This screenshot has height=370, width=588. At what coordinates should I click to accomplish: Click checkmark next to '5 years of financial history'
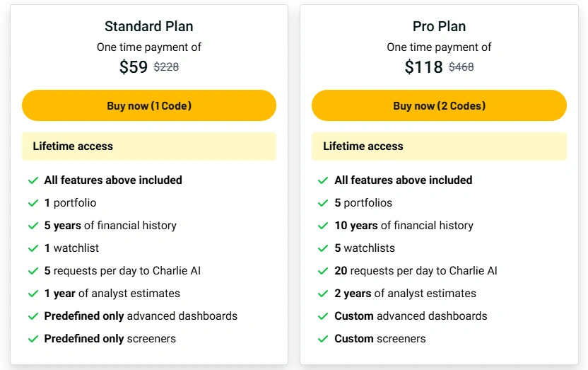tap(33, 226)
